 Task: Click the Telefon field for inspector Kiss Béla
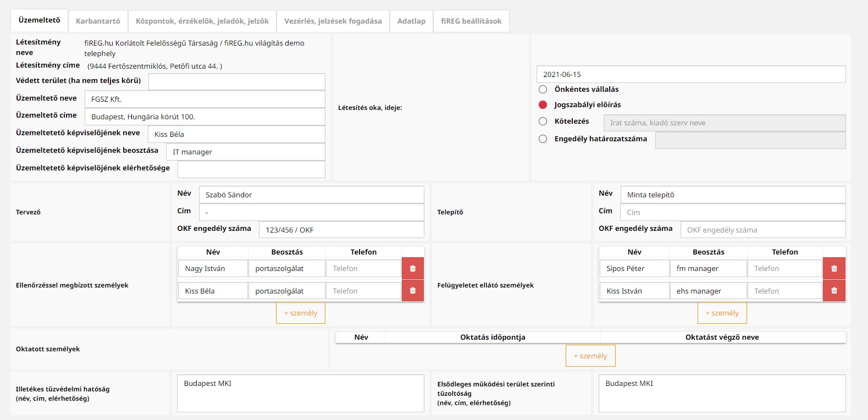click(363, 291)
